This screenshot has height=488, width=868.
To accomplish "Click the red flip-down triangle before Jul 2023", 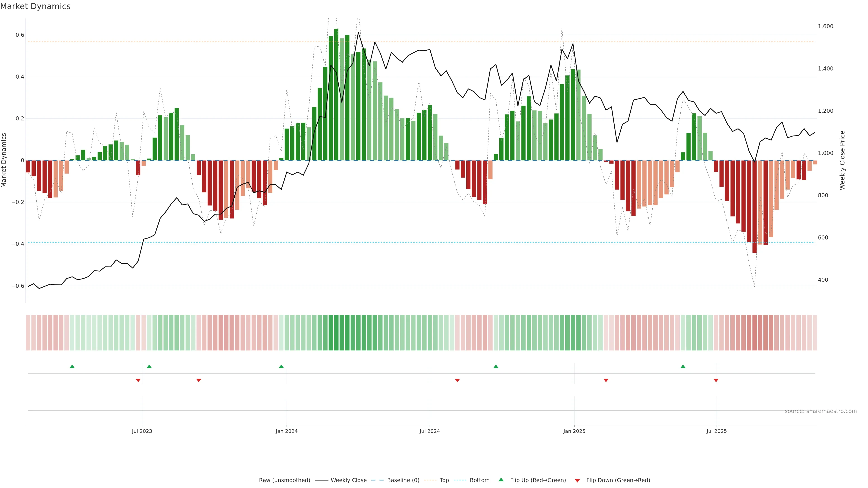I will coord(138,380).
